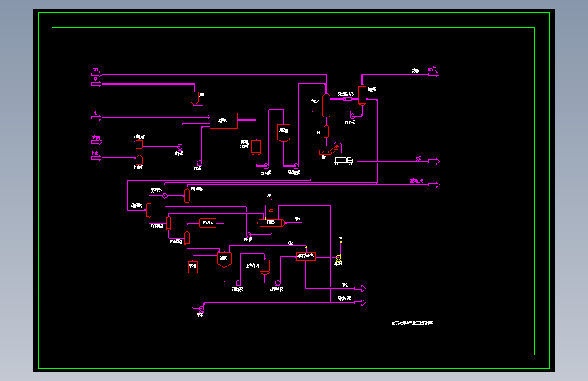Click the wide red box with the yellow tick on top
This screenshot has height=381, width=588.
coord(306,256)
